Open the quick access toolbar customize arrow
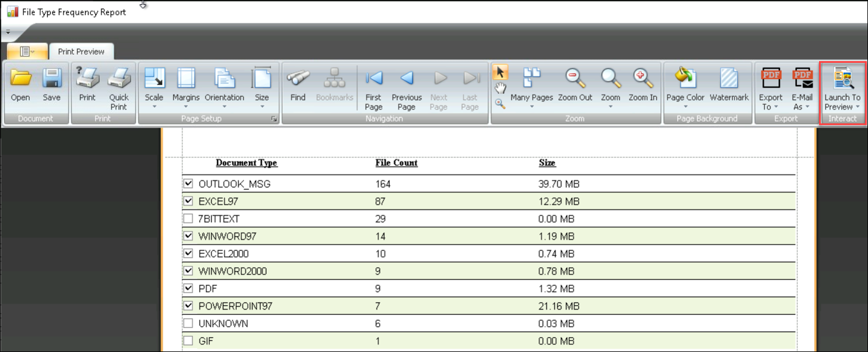 coord(8,32)
